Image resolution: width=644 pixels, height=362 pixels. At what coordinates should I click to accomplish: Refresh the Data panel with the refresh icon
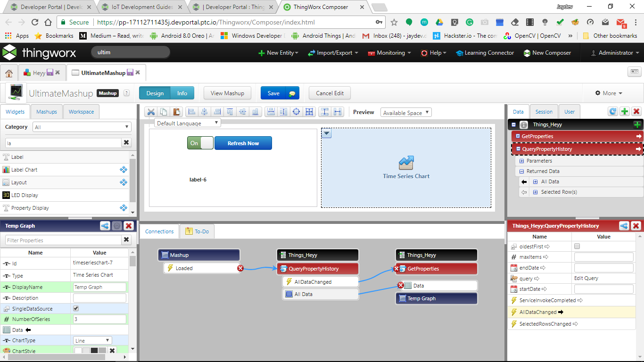tap(612, 111)
